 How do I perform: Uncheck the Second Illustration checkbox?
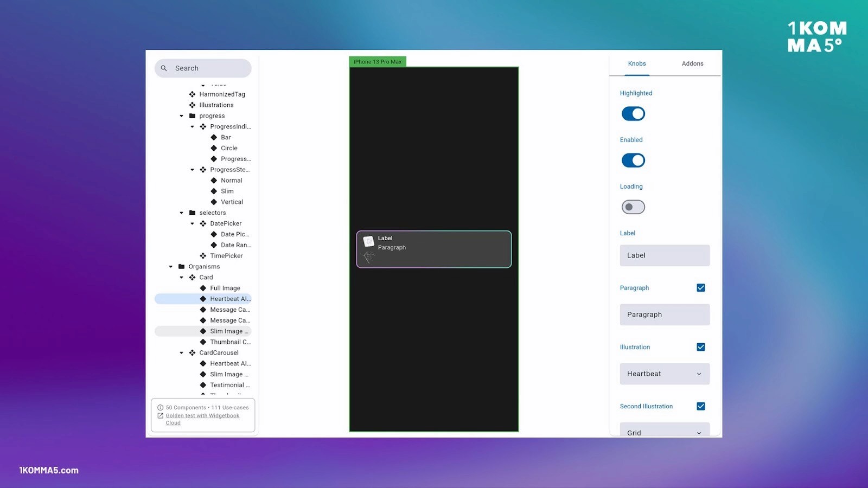pos(700,406)
